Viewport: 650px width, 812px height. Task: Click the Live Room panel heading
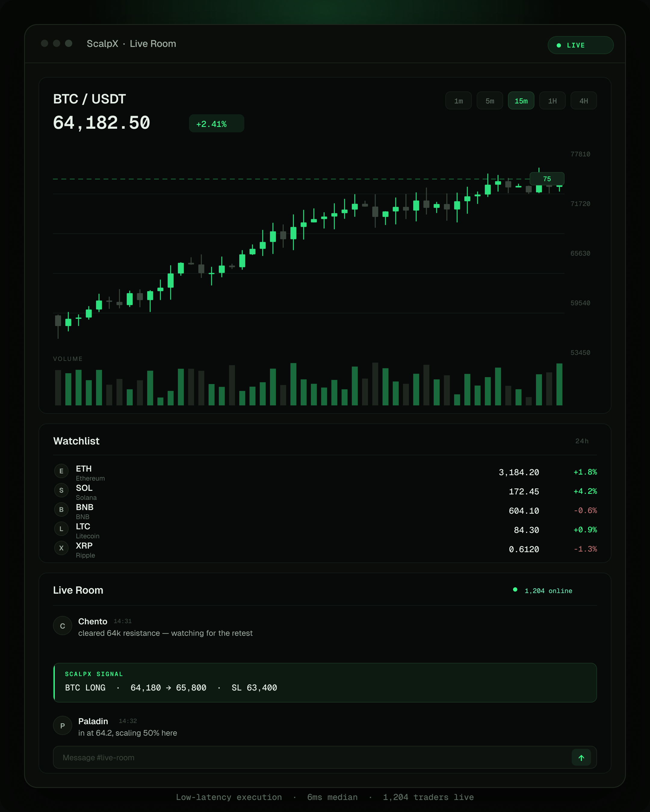click(x=78, y=590)
